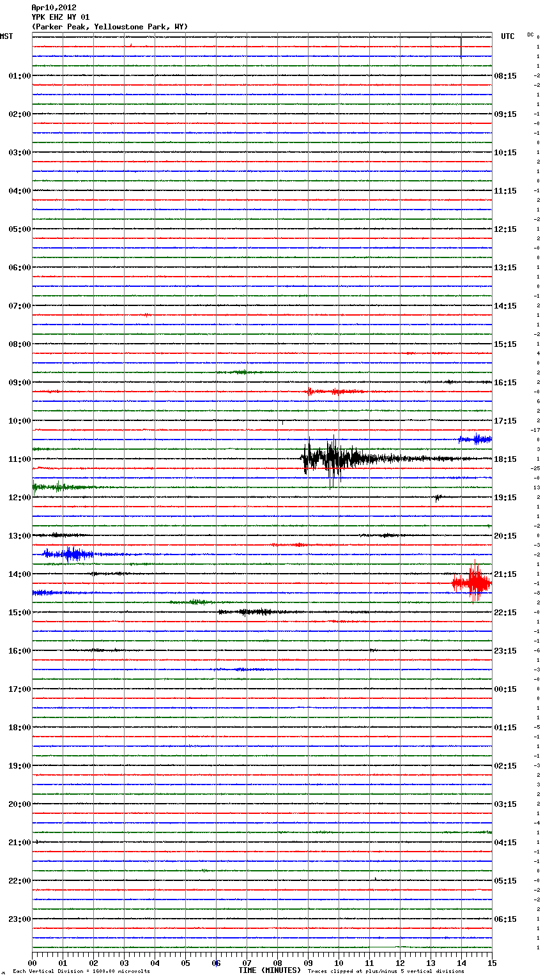Click the green signal starting the 11:45 trace

coord(59,487)
